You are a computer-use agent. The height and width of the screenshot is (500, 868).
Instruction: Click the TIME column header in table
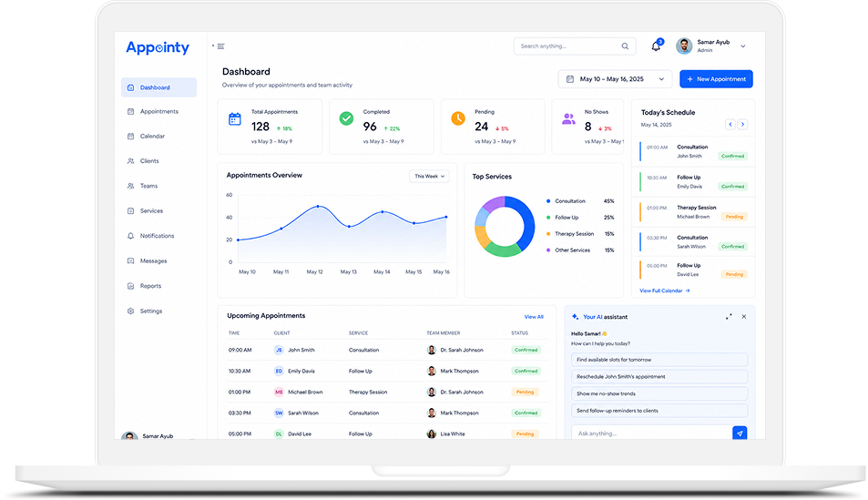(x=234, y=334)
